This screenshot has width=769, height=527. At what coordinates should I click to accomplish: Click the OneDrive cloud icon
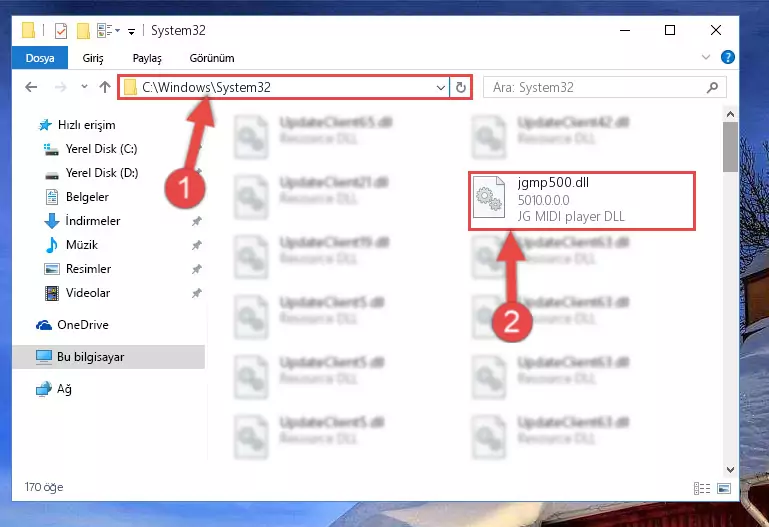pyautogui.click(x=44, y=325)
